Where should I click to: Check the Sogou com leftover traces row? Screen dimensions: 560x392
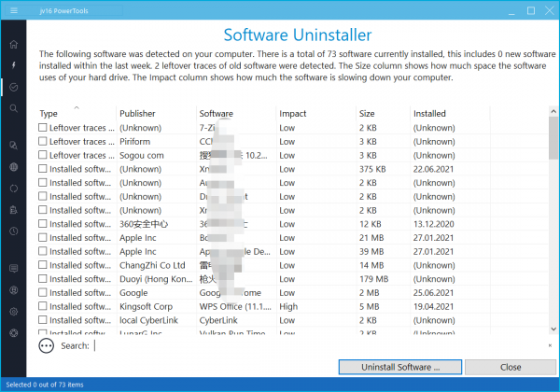(43, 155)
